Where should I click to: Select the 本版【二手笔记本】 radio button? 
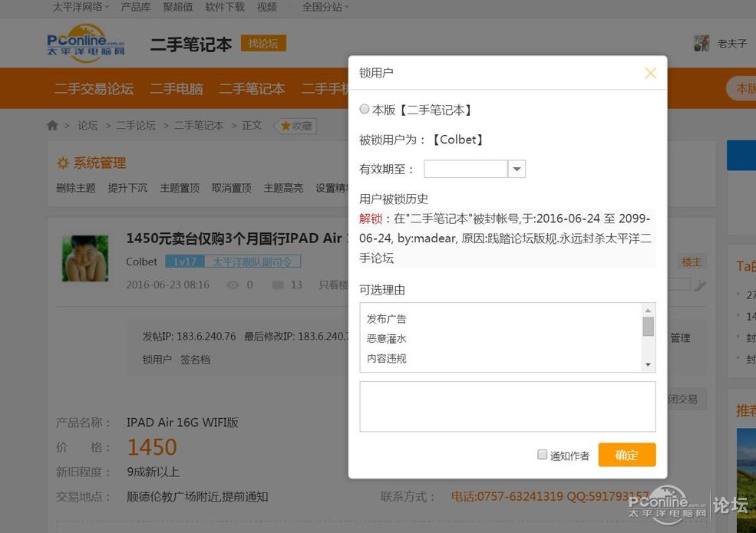(365, 110)
